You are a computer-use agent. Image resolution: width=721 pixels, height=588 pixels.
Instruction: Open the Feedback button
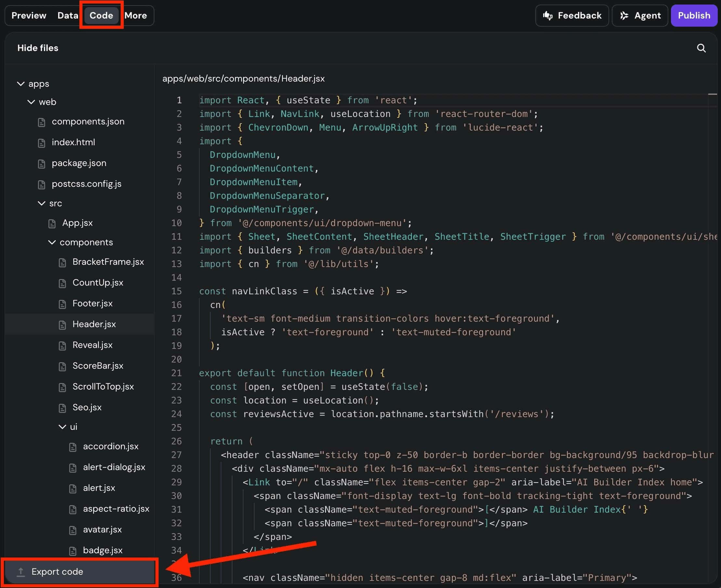(572, 16)
